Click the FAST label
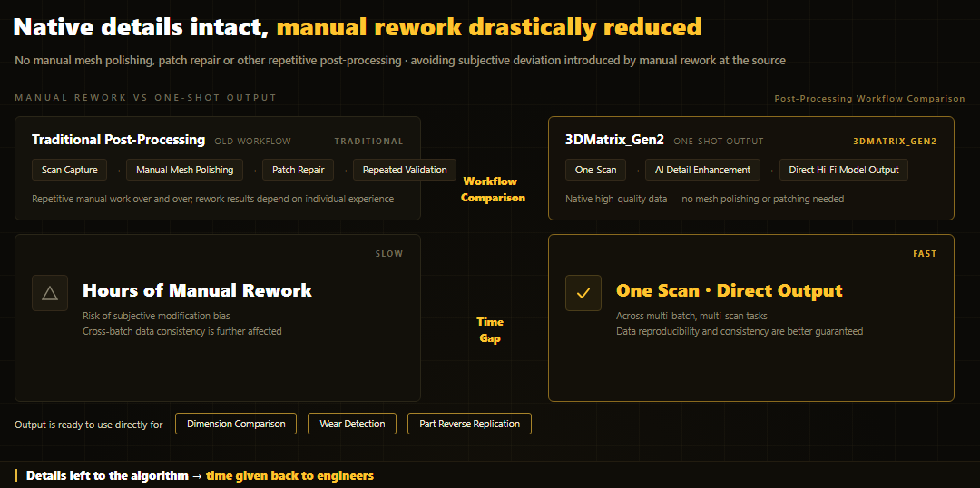This screenshot has width=980, height=488. pyautogui.click(x=925, y=254)
